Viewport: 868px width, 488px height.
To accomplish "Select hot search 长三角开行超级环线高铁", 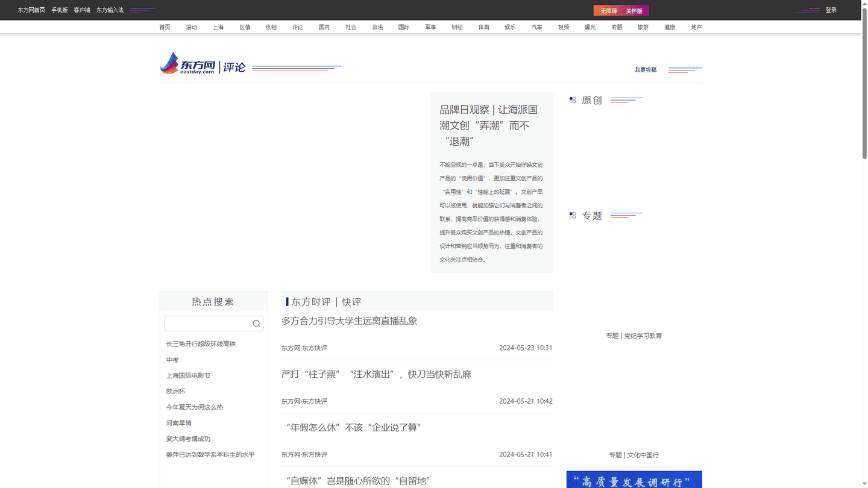I will (x=201, y=344).
